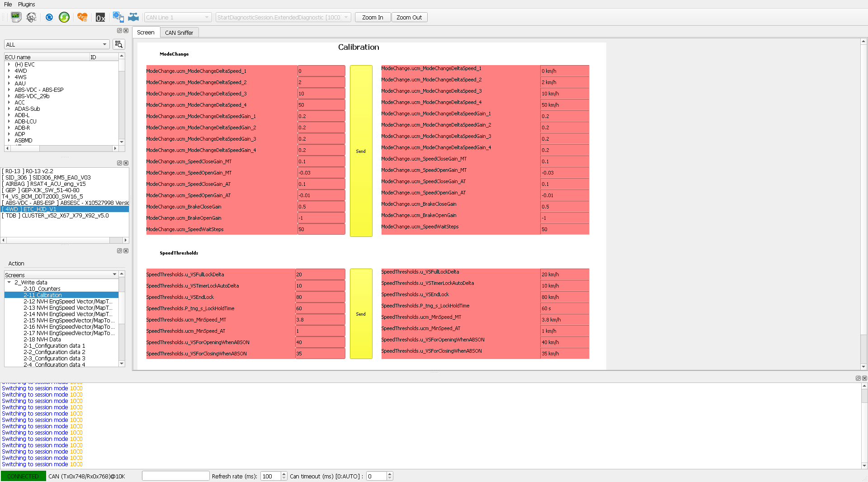The width and height of the screenshot is (868, 482).
Task: Click the ID column header
Action: click(104, 57)
